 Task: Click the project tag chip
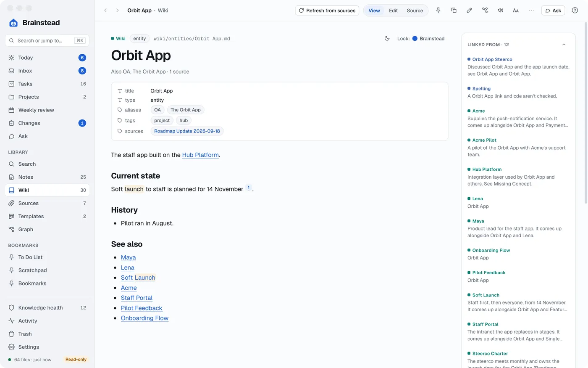point(162,120)
